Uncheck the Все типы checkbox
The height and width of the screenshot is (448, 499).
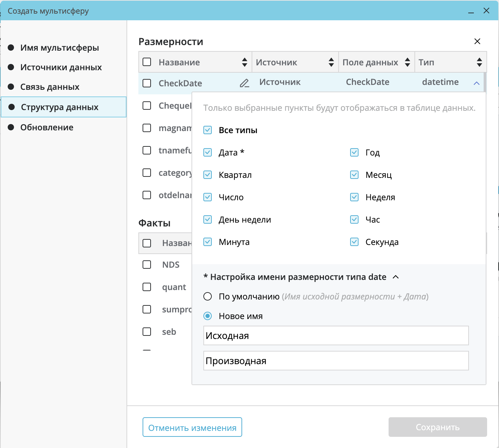pos(208,130)
